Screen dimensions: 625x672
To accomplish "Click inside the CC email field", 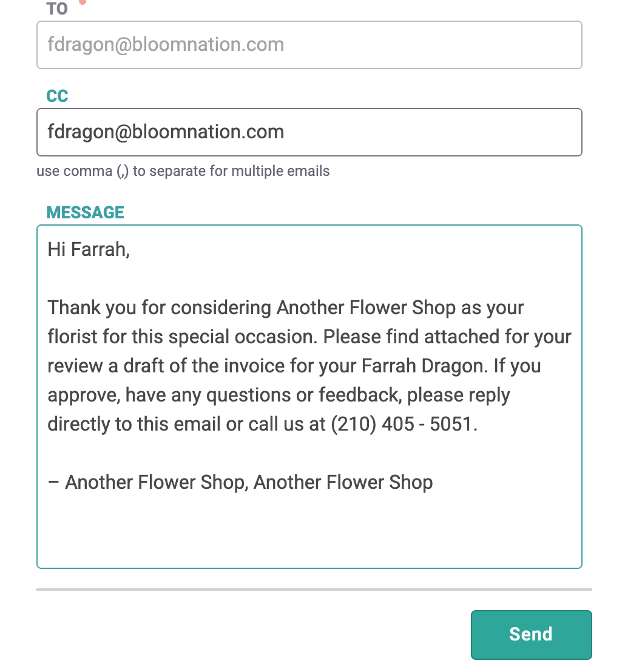I will tap(309, 132).
